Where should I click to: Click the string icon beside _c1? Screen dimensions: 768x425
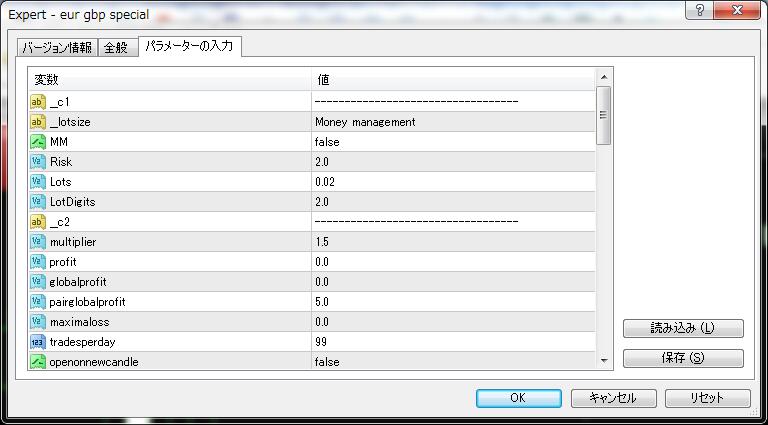pyautogui.click(x=38, y=102)
